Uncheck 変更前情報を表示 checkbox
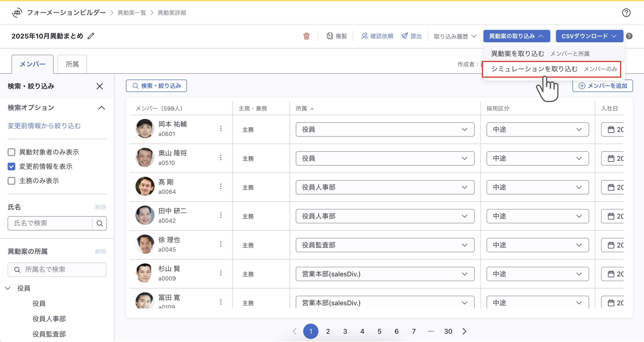 tap(11, 167)
